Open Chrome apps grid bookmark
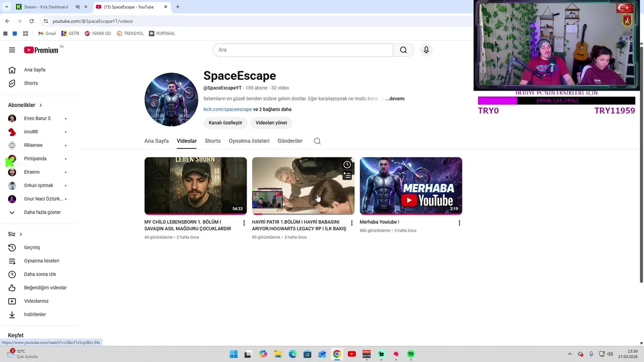The width and height of the screenshot is (644, 362). point(25,34)
